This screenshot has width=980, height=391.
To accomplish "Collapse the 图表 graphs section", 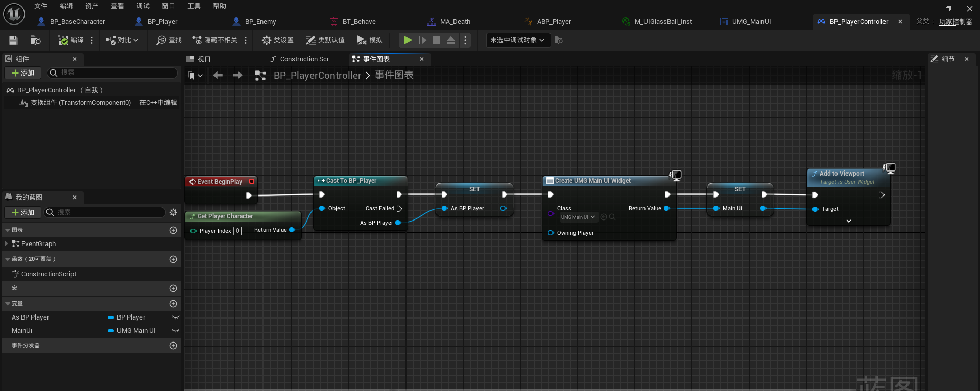I will coord(8,230).
